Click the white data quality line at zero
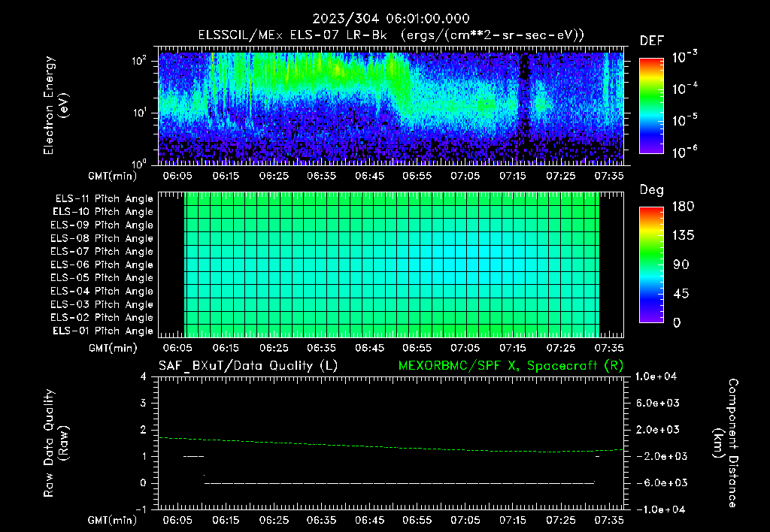 coord(399,483)
